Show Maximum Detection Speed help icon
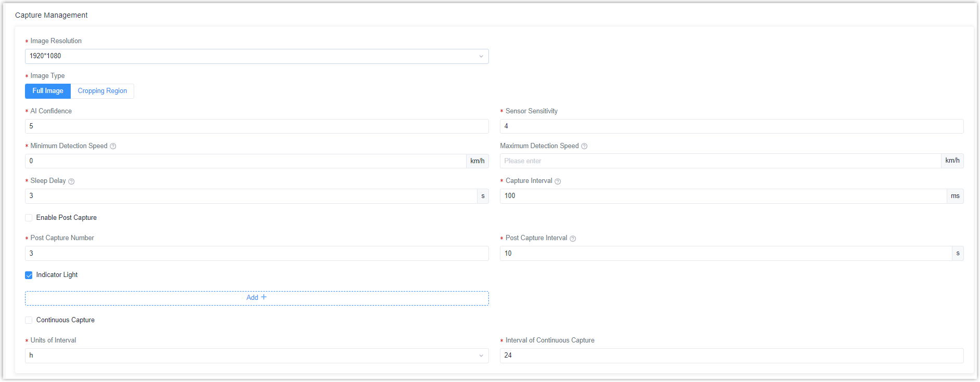 pyautogui.click(x=584, y=147)
